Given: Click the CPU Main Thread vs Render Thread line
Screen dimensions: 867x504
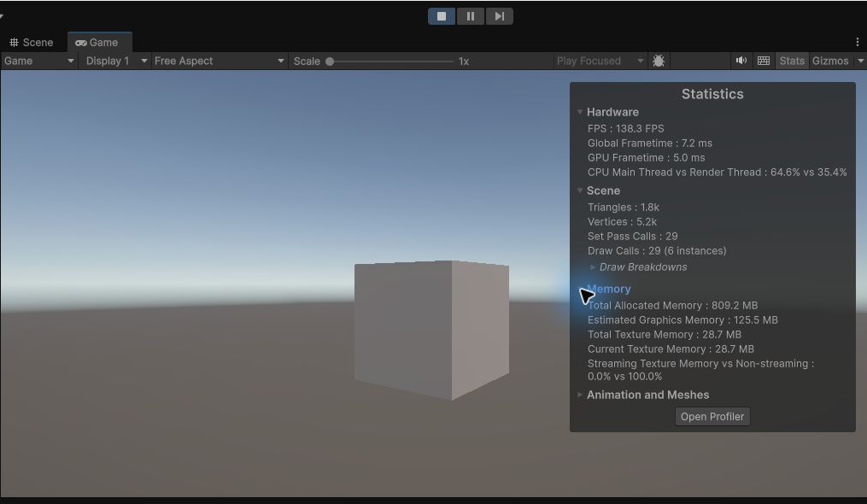Looking at the screenshot, I should (x=717, y=172).
